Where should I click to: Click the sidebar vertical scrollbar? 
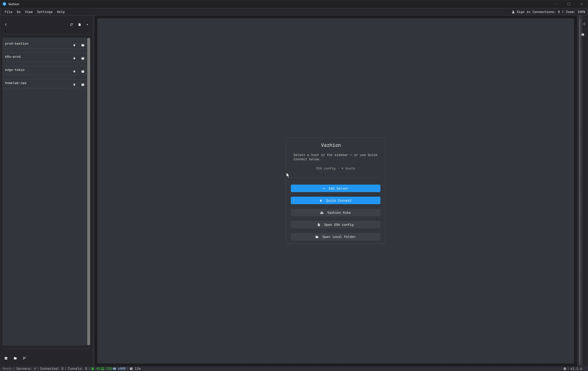89,191
